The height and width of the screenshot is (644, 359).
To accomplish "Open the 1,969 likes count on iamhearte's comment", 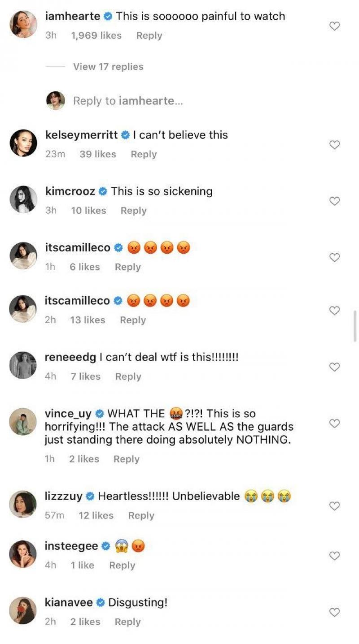I will click(x=96, y=35).
